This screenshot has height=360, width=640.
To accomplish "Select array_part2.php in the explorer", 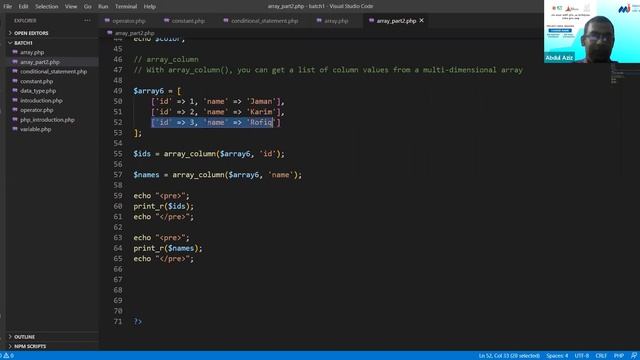I will pos(40,62).
